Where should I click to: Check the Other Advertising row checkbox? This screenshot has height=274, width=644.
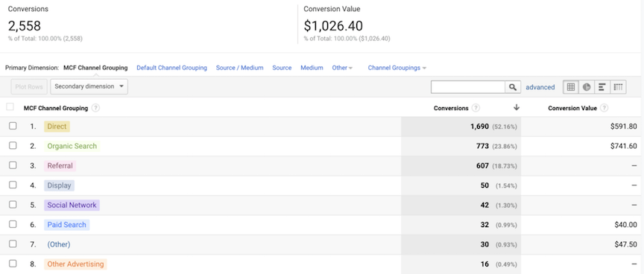(x=13, y=264)
